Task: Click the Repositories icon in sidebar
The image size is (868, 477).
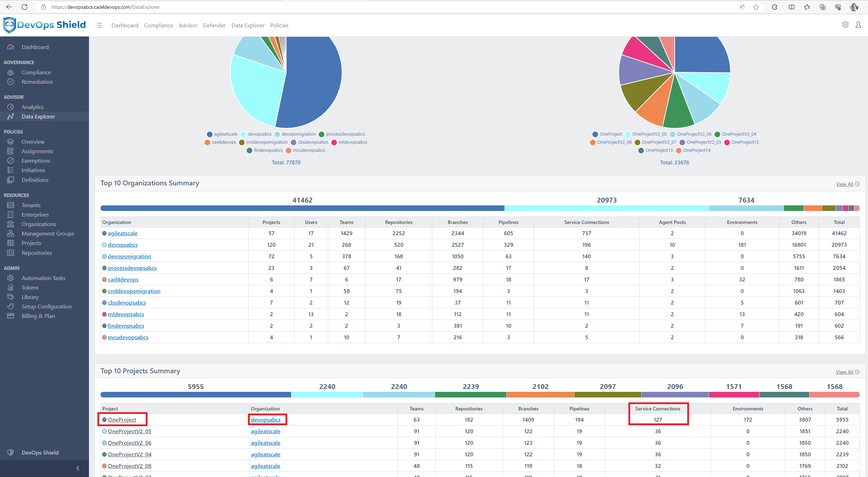Action: coord(11,253)
